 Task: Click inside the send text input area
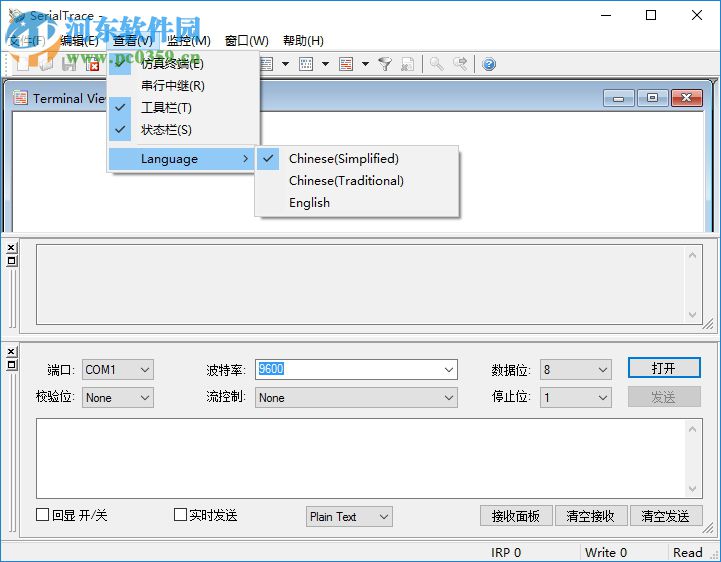tap(361, 458)
